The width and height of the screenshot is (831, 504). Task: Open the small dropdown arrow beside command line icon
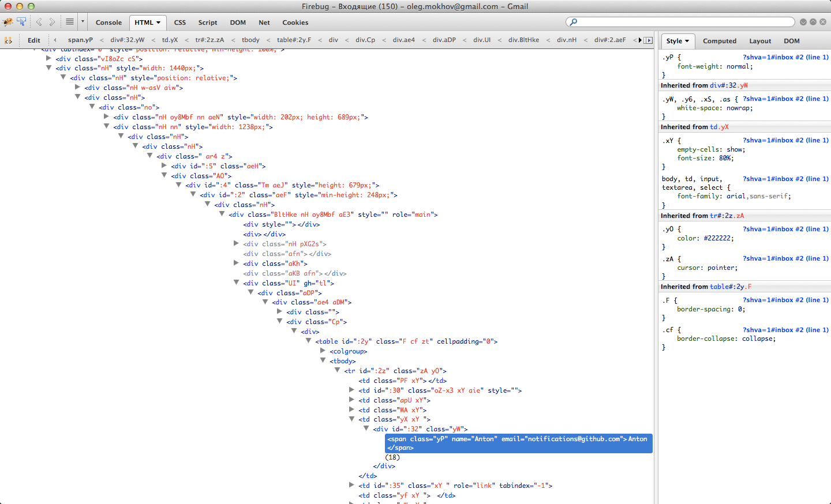[83, 22]
